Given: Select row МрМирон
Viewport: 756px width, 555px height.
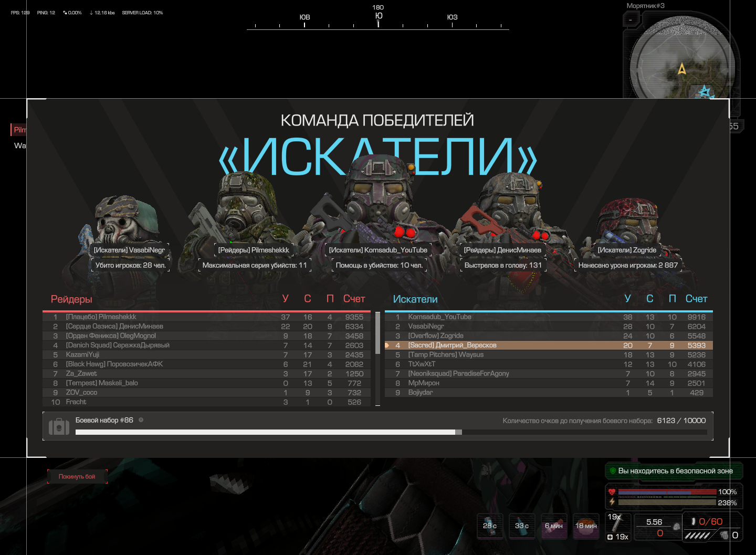Looking at the screenshot, I should coord(549,383).
